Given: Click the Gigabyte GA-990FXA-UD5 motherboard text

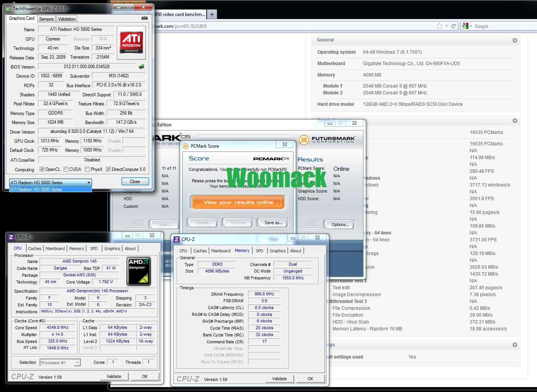Looking at the screenshot, I should click(x=411, y=64).
